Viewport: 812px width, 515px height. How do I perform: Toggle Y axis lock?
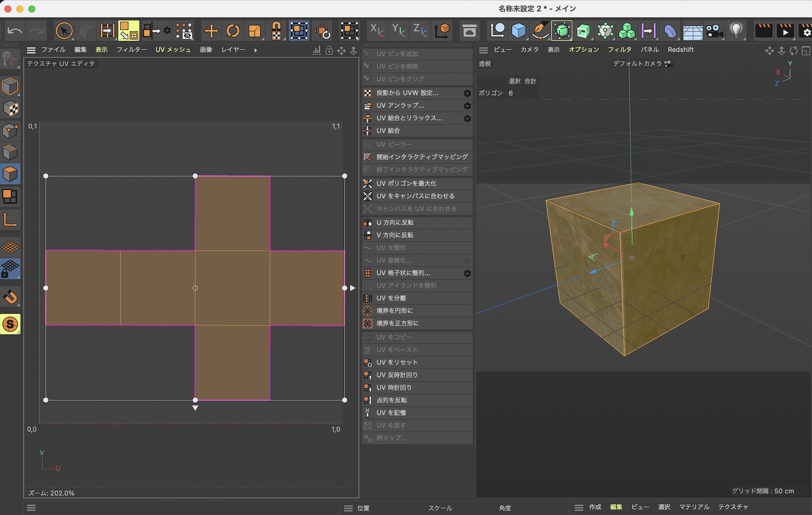click(x=398, y=31)
